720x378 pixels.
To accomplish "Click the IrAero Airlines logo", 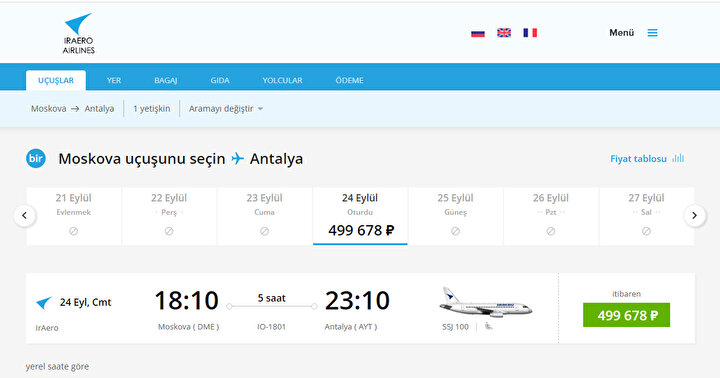I will [x=79, y=34].
